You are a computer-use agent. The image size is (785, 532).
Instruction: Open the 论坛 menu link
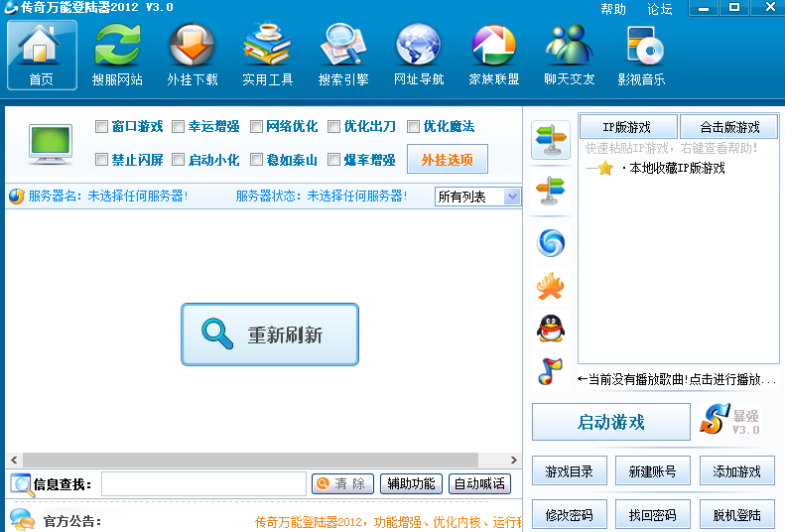click(x=659, y=9)
